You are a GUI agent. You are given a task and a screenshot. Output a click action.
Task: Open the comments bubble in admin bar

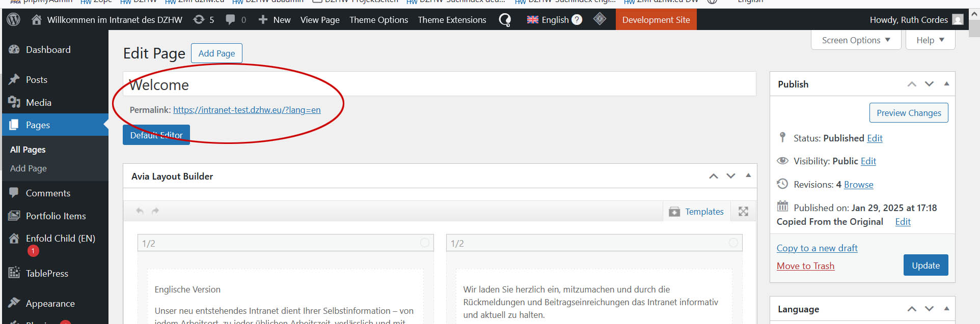236,20
